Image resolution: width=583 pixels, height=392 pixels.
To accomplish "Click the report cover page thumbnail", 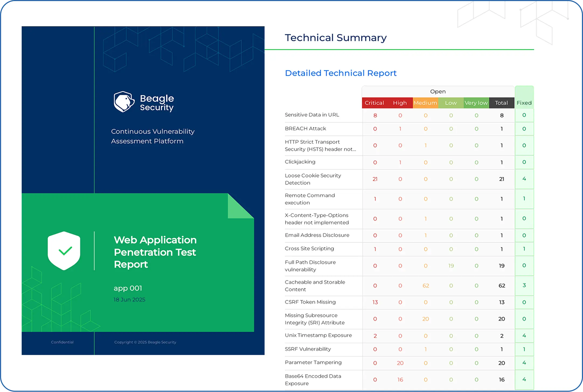I will 143,190.
